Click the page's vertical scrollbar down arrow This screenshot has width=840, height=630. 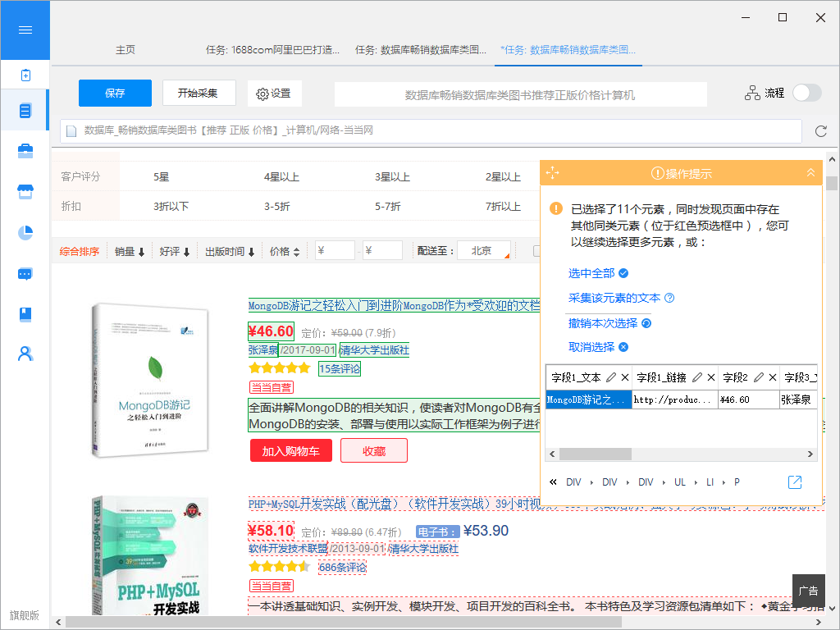point(832,609)
